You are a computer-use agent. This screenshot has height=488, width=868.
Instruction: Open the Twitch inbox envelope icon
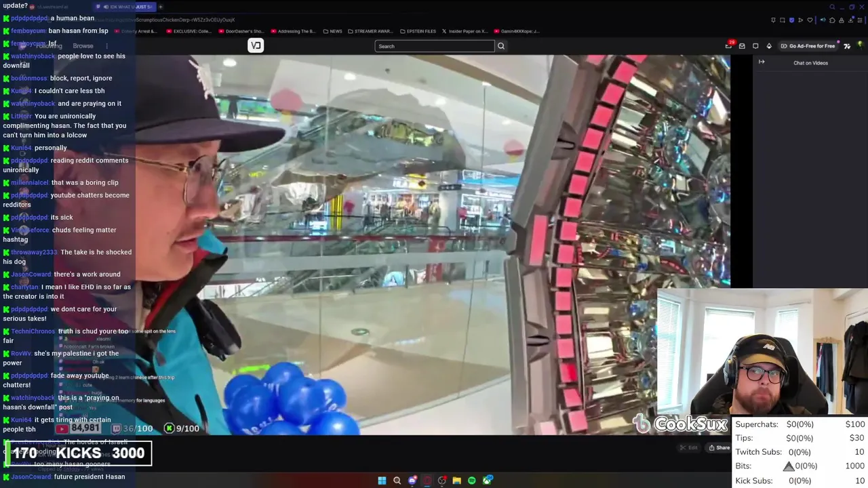point(742,46)
